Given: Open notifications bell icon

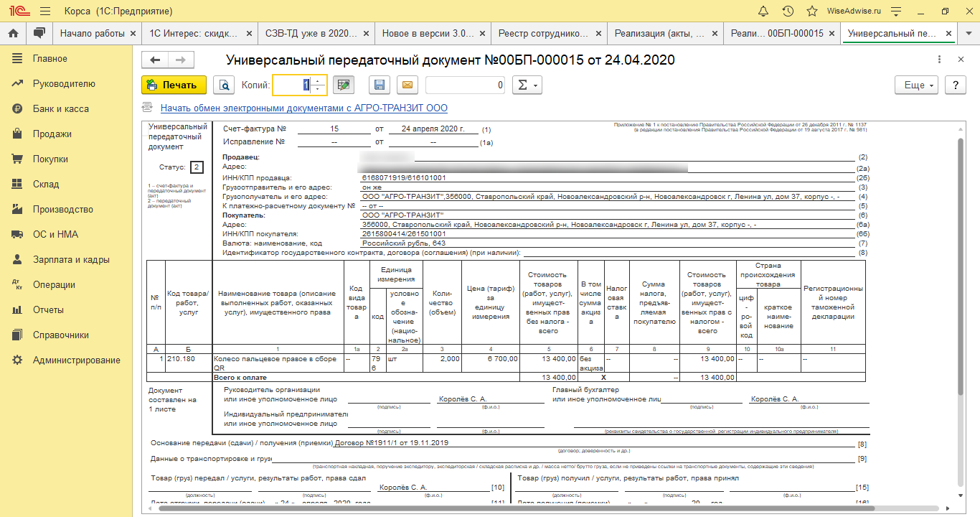Looking at the screenshot, I should coord(763,11).
